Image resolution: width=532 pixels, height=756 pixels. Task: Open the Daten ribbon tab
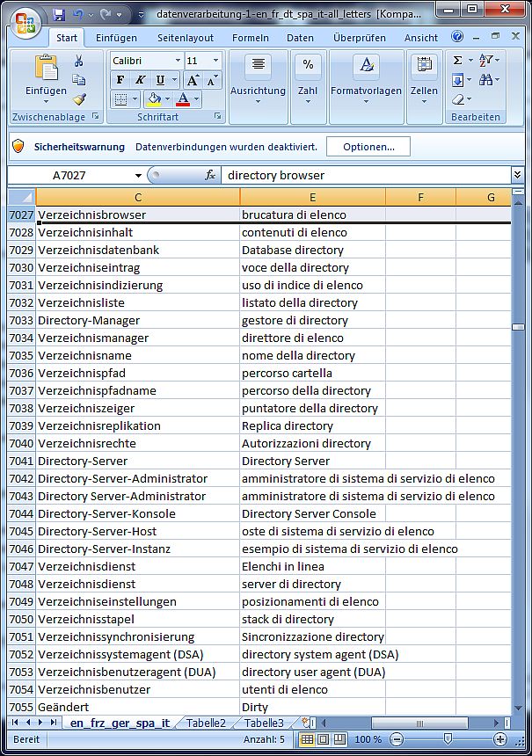[300, 38]
